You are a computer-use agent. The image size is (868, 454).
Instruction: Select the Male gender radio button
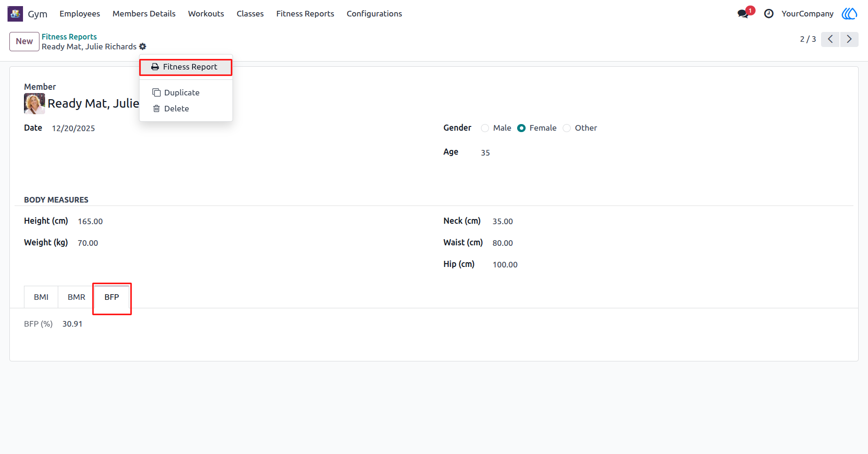[x=485, y=128]
